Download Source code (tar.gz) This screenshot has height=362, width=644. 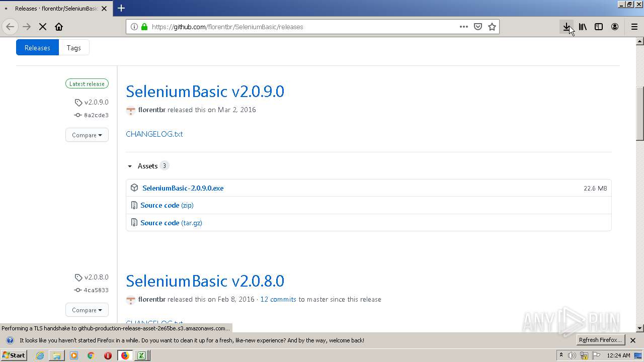coord(171,223)
